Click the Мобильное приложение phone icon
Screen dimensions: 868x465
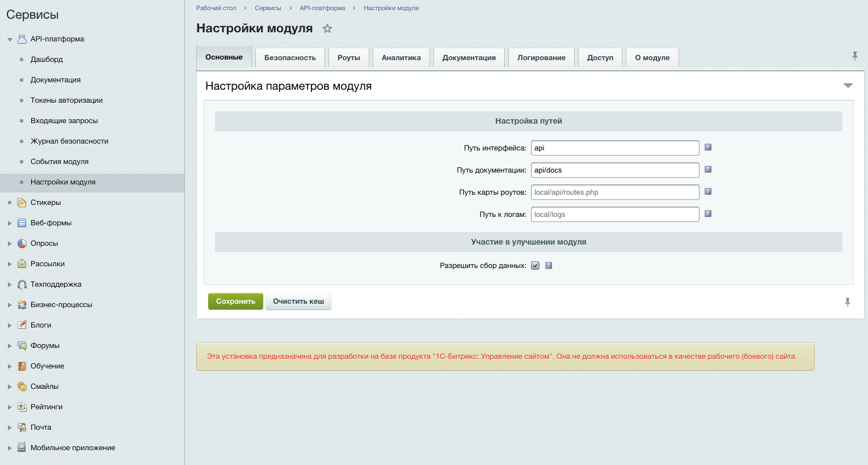click(x=22, y=448)
